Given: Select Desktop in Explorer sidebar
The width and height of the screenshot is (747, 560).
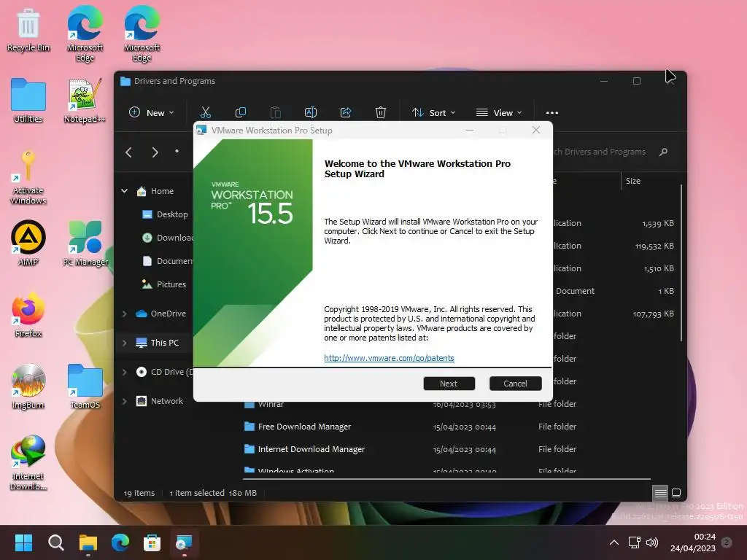Looking at the screenshot, I should tap(165, 214).
